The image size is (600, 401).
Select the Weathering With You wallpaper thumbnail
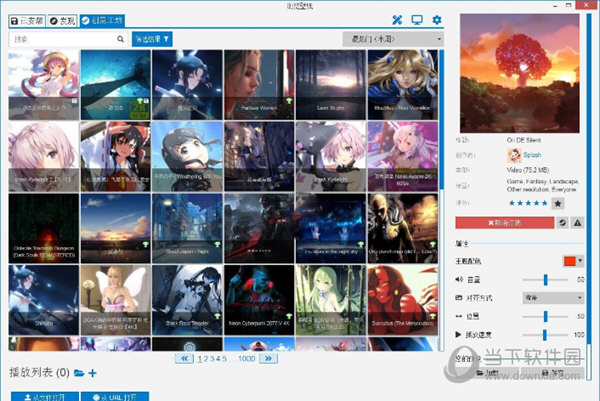pyautogui.click(x=187, y=156)
